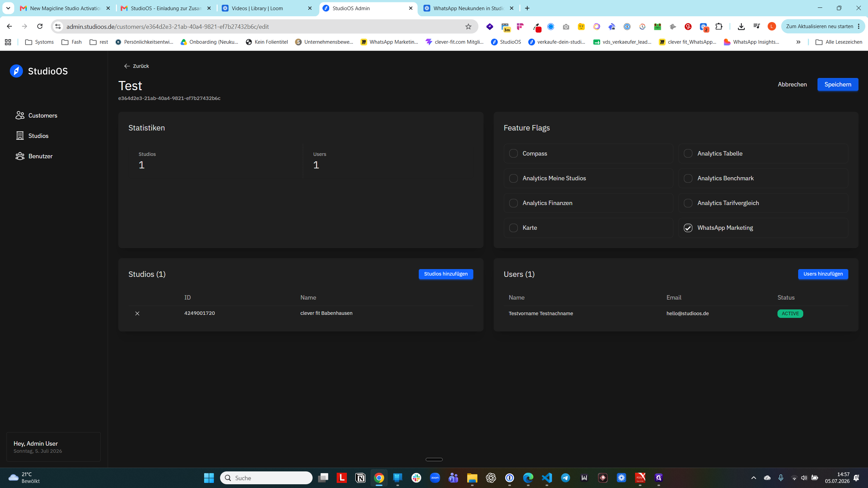Navigate back in browser history
Image resolution: width=868 pixels, height=488 pixels.
(x=9, y=26)
